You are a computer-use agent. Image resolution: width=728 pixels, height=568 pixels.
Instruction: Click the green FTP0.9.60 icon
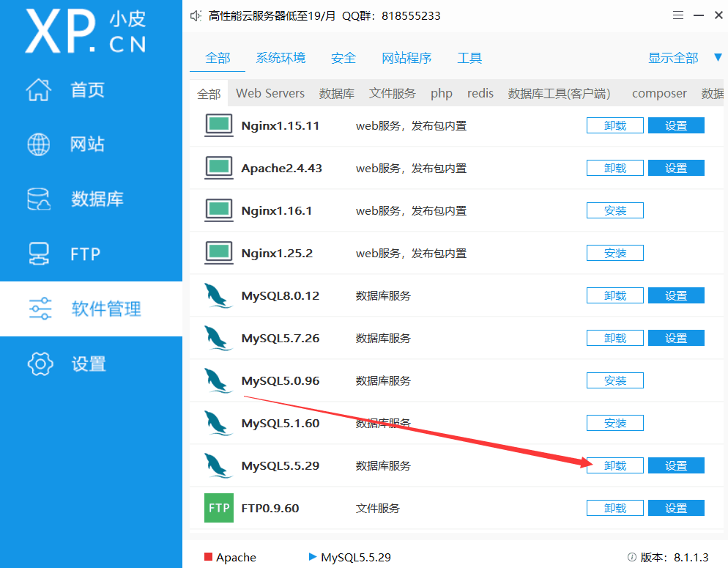[219, 508]
